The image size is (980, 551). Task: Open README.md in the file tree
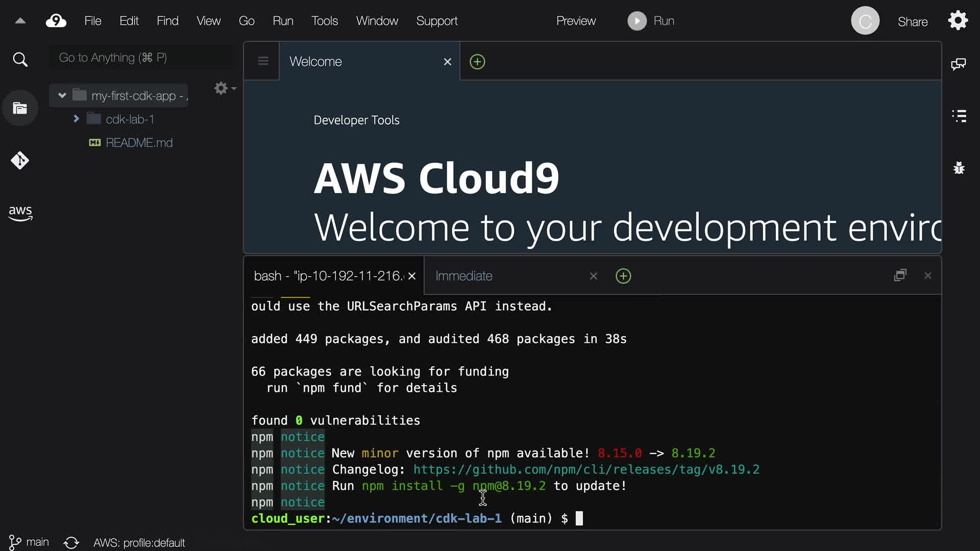tap(139, 143)
